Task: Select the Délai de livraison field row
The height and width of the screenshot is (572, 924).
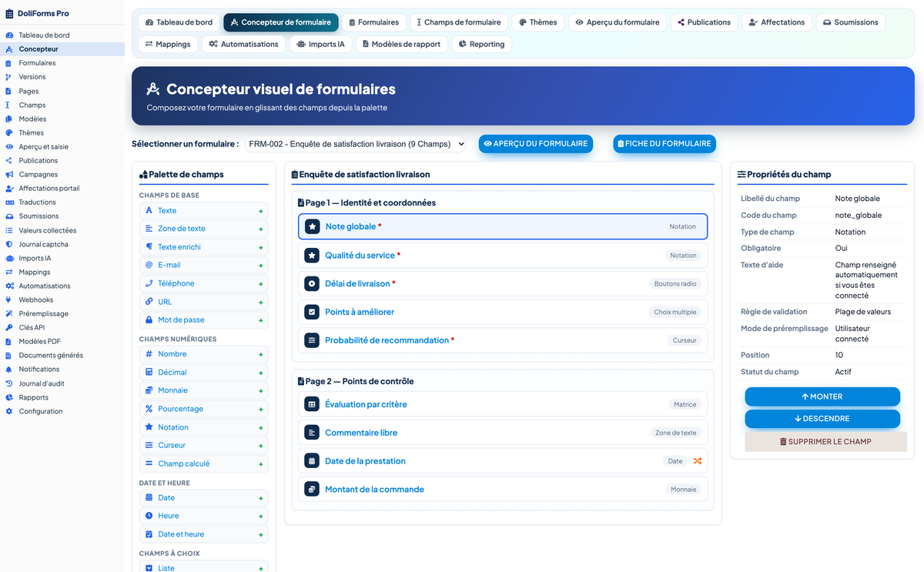Action: point(503,283)
